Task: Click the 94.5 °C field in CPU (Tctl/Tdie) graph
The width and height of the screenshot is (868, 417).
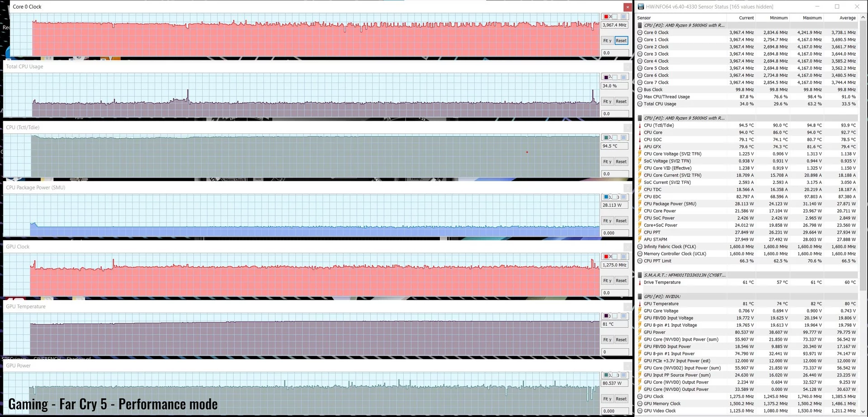Action: [x=615, y=146]
